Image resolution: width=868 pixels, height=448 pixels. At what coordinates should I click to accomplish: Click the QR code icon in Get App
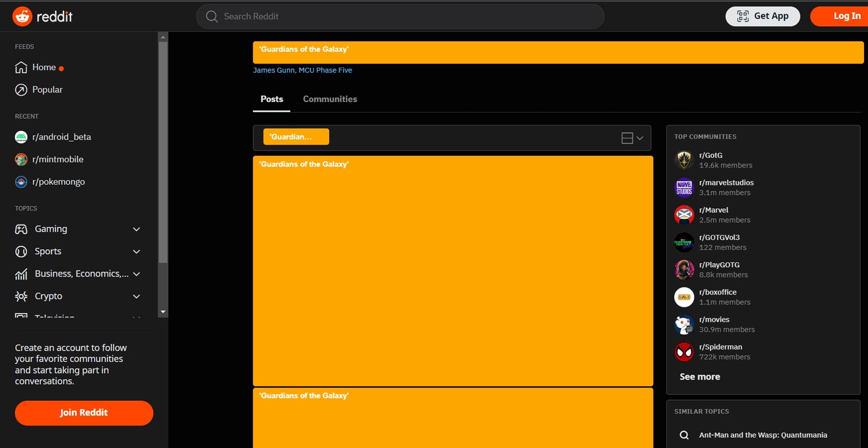pyautogui.click(x=742, y=16)
